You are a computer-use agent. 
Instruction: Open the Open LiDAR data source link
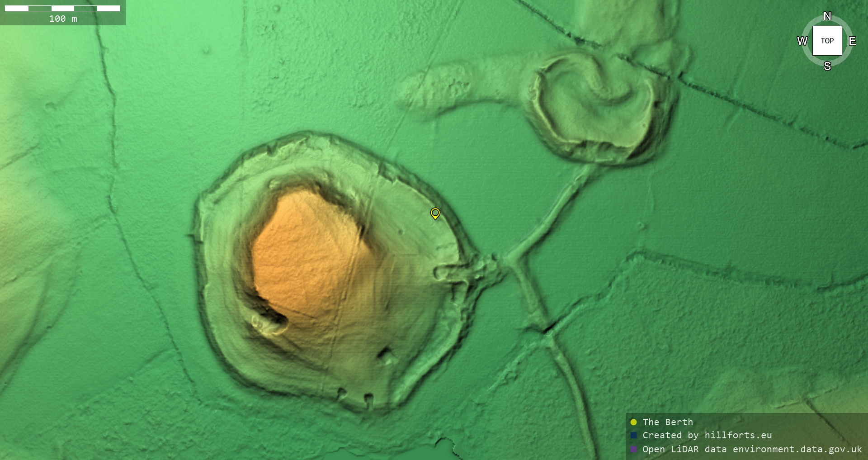752,449
